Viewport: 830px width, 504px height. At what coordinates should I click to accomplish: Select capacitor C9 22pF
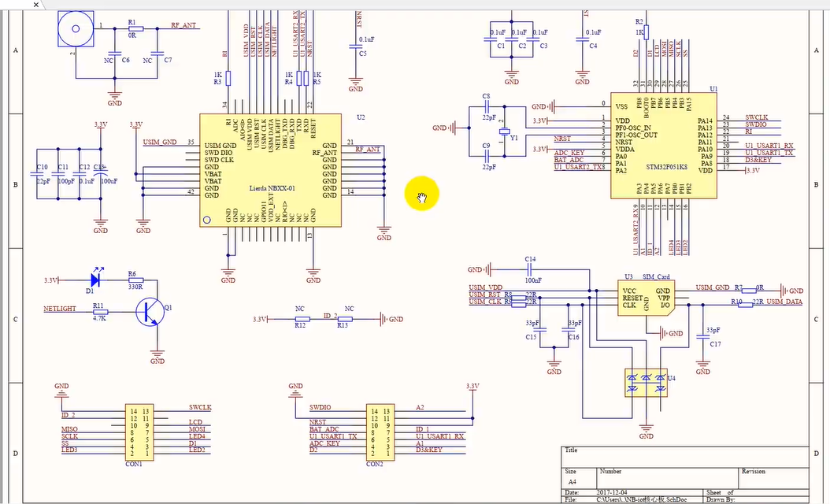(x=487, y=156)
